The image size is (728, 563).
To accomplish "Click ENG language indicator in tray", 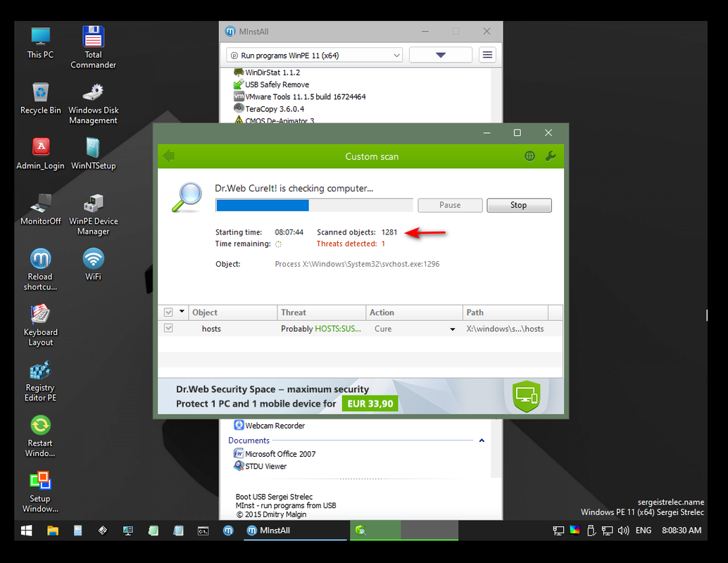I will [643, 531].
